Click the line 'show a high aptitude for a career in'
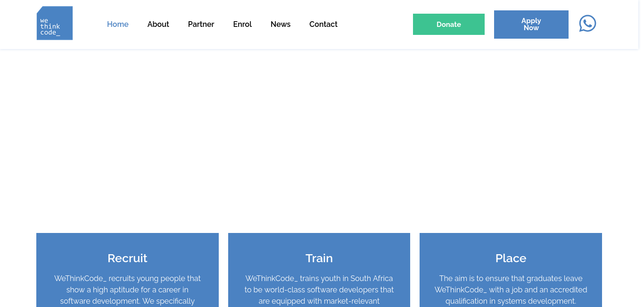The height and width of the screenshot is (307, 644). click(x=127, y=290)
